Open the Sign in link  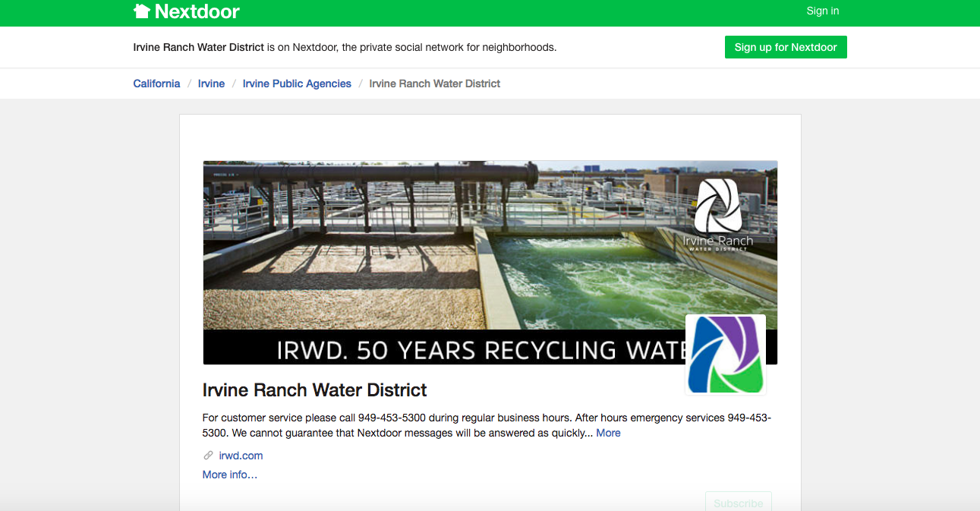[822, 11]
